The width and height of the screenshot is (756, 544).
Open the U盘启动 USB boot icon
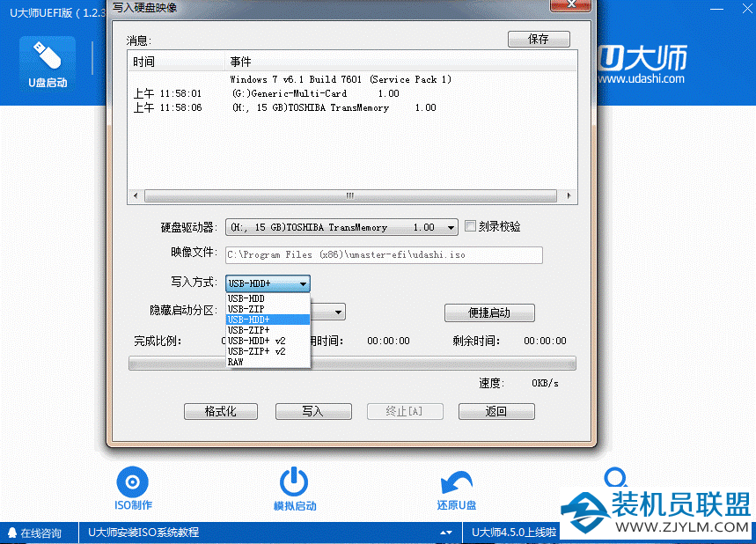pyautogui.click(x=48, y=63)
